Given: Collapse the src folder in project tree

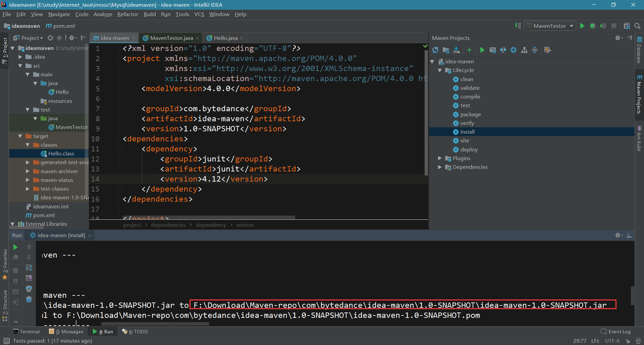Looking at the screenshot, I should pyautogui.click(x=20, y=66).
